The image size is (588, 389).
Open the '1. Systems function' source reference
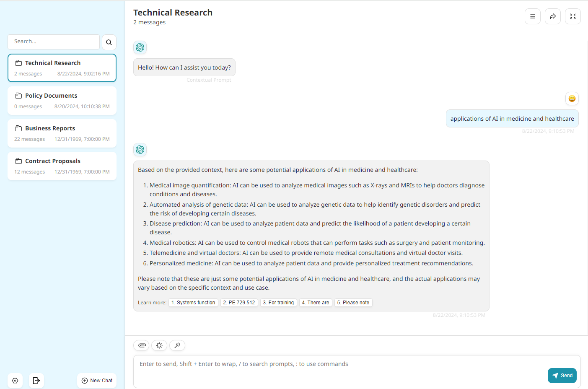pyautogui.click(x=193, y=303)
